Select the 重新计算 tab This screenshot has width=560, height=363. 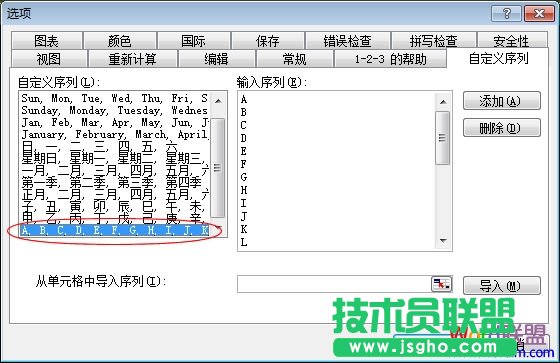(x=132, y=59)
